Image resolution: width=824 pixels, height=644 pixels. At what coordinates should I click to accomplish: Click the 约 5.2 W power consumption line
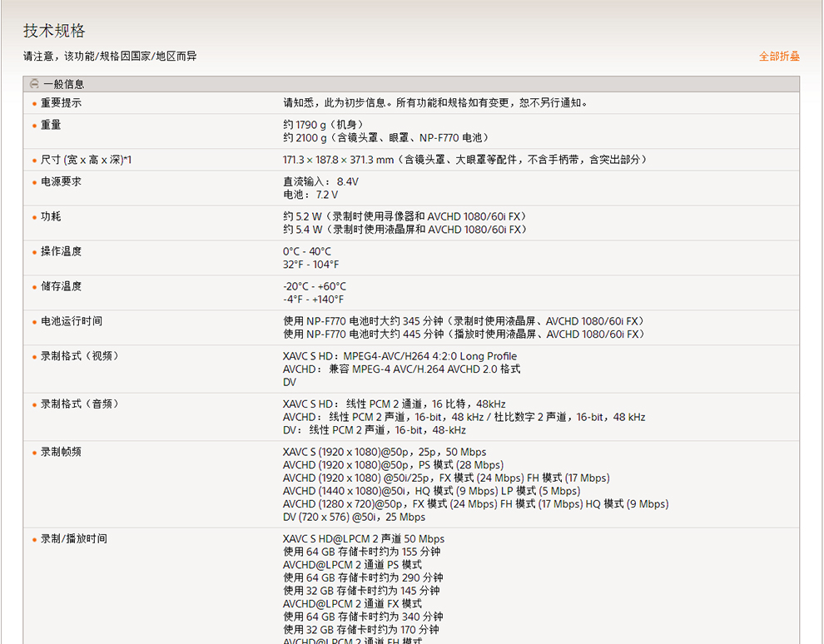405,216
